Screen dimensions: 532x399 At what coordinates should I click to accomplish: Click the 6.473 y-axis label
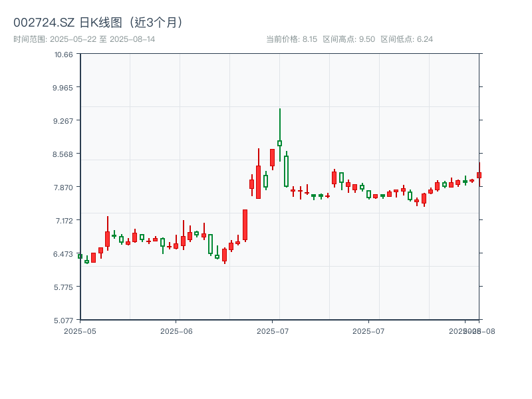[x=63, y=253]
